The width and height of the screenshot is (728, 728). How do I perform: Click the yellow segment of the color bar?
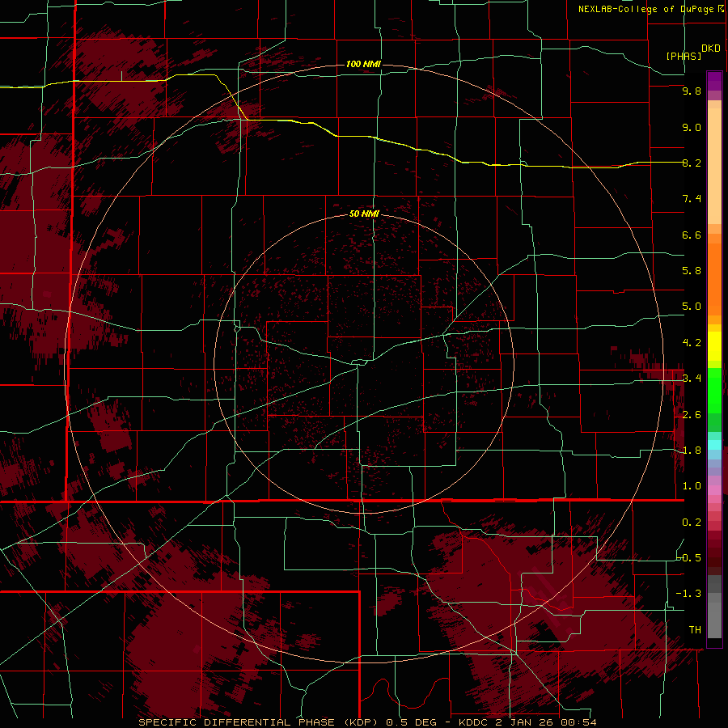point(714,346)
